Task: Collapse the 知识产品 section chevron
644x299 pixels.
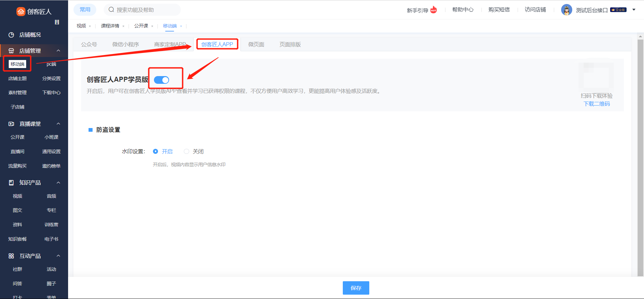Action: [58, 183]
